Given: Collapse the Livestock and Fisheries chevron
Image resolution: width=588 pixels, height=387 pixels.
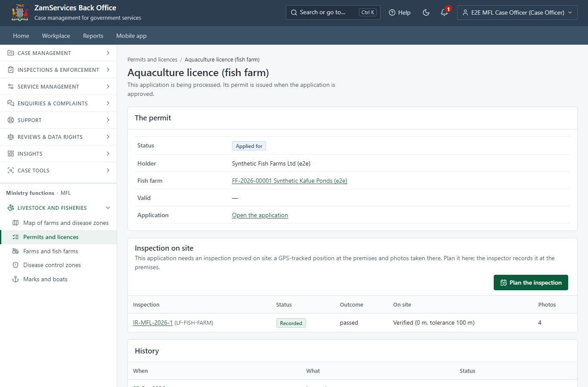Looking at the screenshot, I should (x=108, y=208).
